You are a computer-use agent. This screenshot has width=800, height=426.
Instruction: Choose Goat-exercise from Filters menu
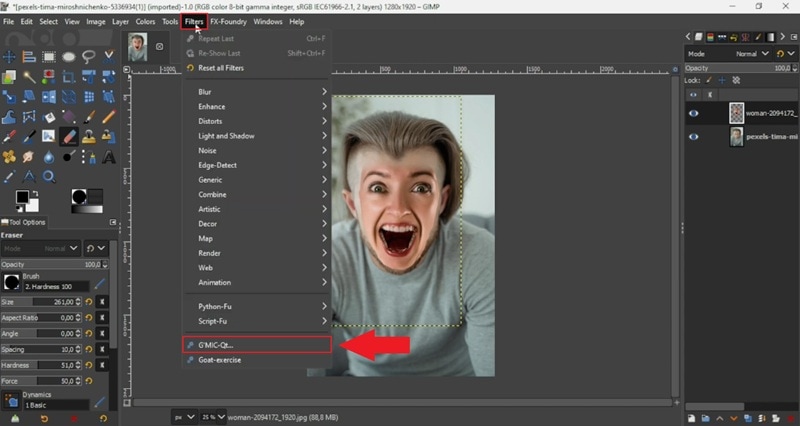257,360
